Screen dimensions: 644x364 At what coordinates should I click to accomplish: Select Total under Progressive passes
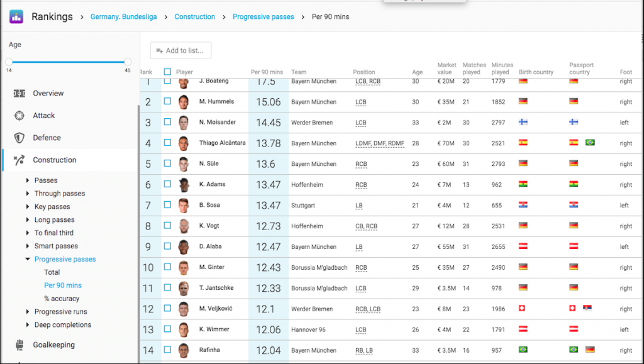[52, 272]
